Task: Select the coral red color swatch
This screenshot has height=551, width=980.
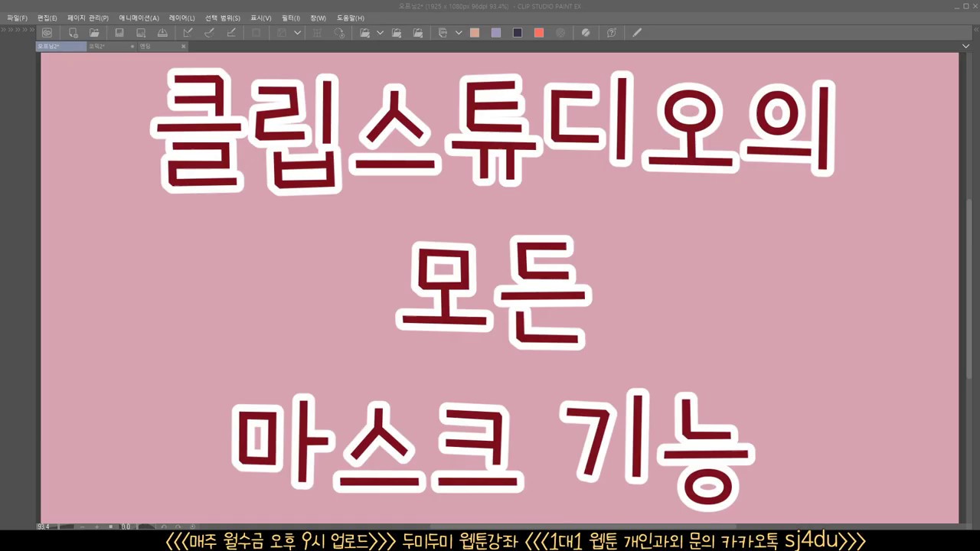Action: (539, 33)
